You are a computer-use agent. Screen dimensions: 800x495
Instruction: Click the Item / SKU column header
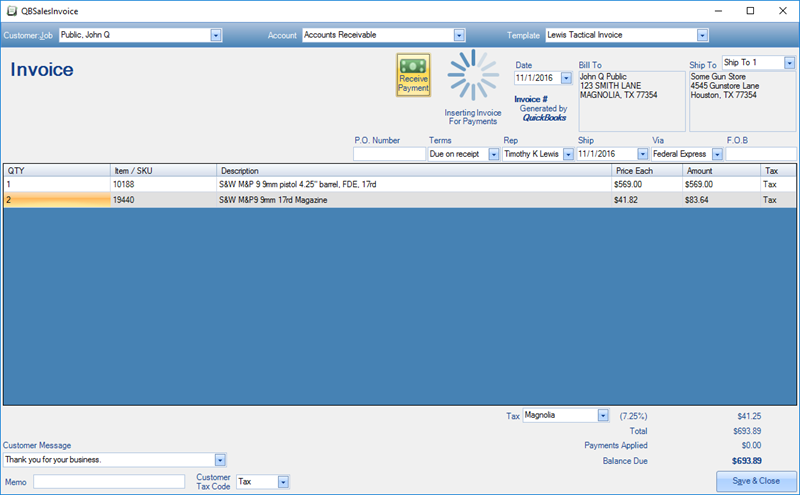[x=163, y=170]
